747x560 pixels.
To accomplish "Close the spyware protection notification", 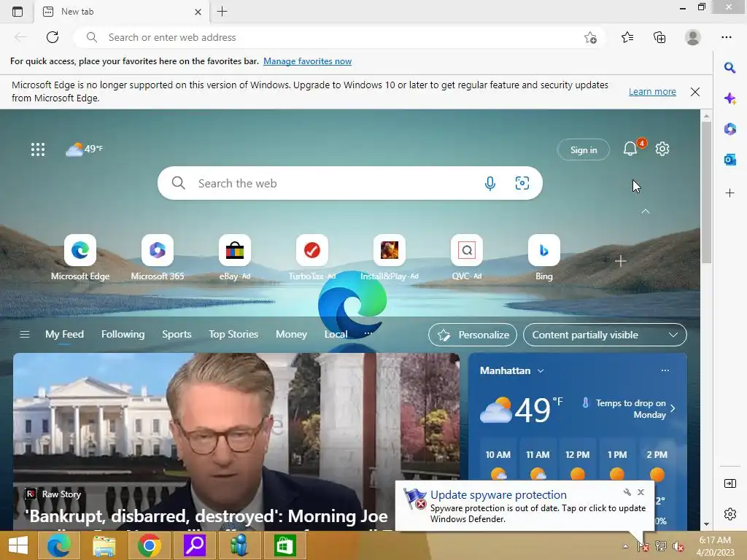I will point(640,492).
